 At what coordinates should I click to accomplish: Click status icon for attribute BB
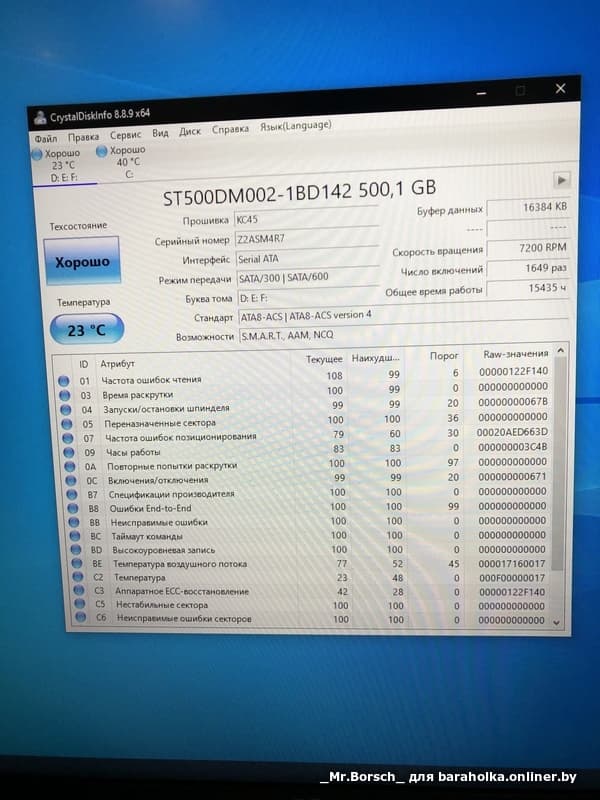pos(74,522)
